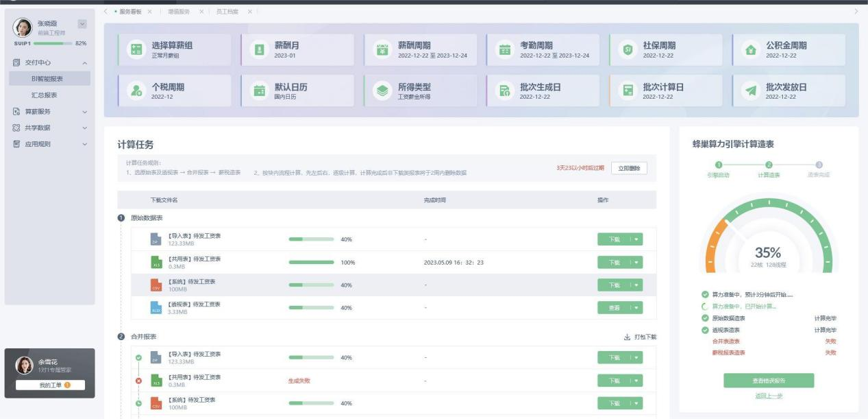Click 我的工单 button
Viewport: 868px width, 419px height.
pos(50,385)
